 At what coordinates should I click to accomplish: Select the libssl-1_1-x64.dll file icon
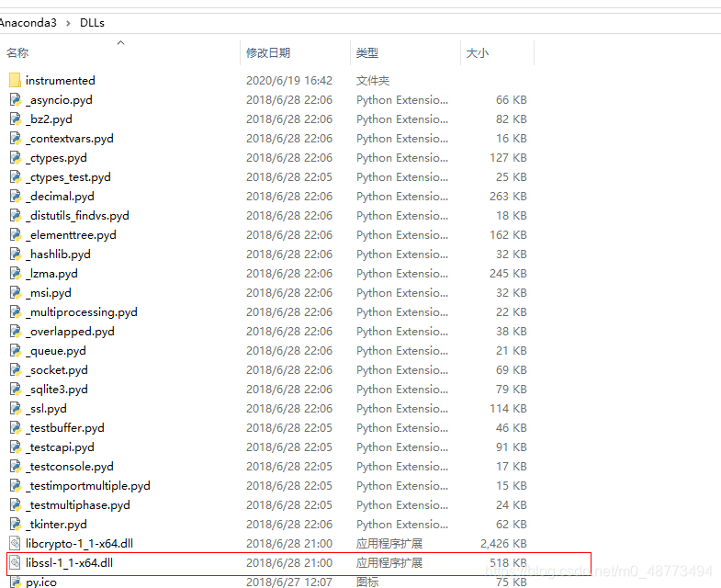pyautogui.click(x=16, y=563)
